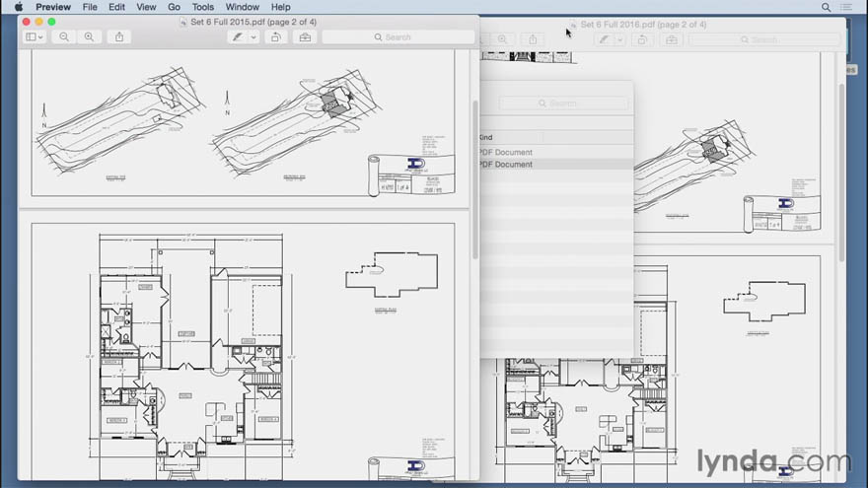Screen dimensions: 868x488
Task: Open the Window menu
Action: coord(242,7)
